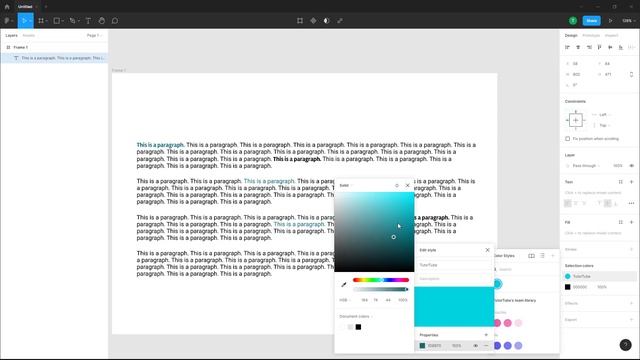
Task: Select the Rectangle shape tool
Action: point(57,21)
